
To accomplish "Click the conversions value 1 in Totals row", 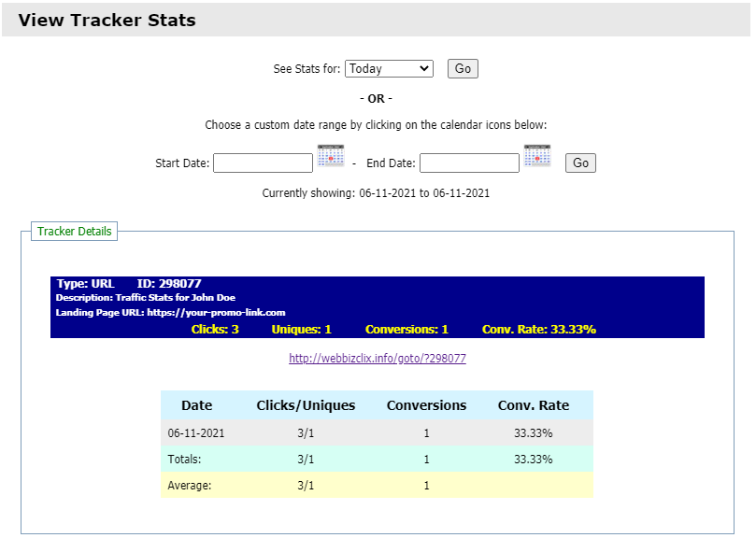I will pyautogui.click(x=427, y=459).
